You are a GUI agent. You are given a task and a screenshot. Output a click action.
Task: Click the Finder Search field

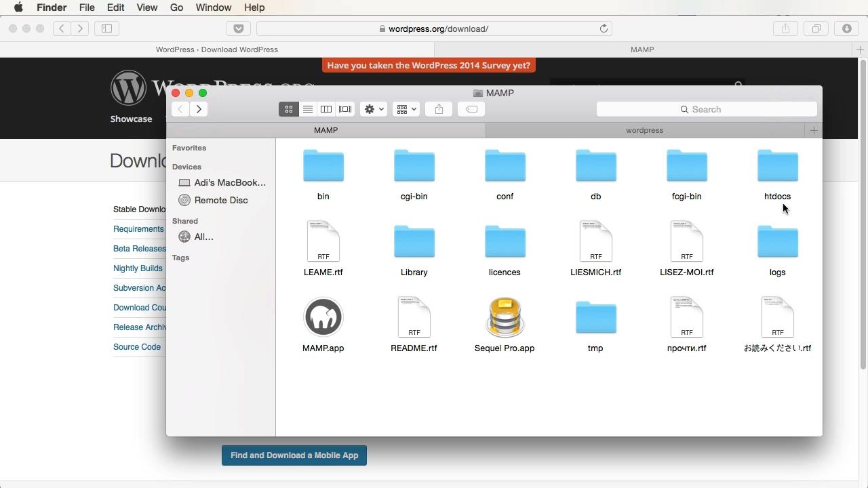(x=707, y=109)
